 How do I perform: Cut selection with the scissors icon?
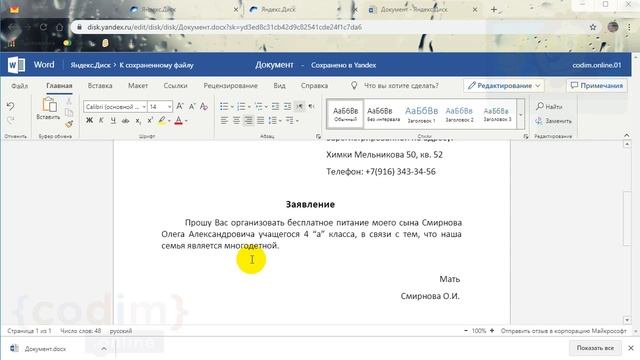click(x=69, y=100)
